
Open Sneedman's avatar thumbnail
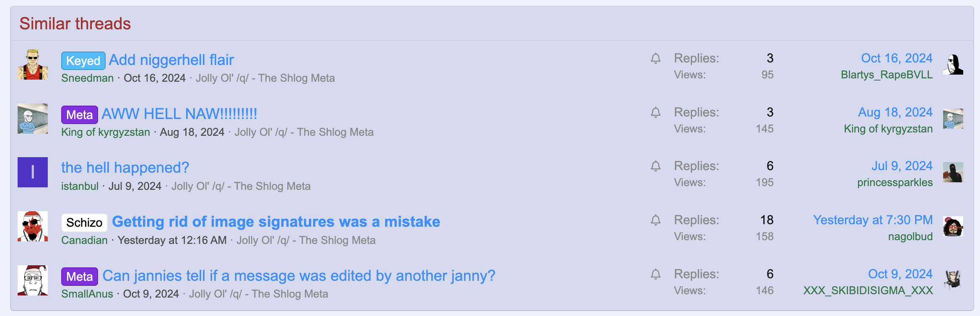point(33,65)
